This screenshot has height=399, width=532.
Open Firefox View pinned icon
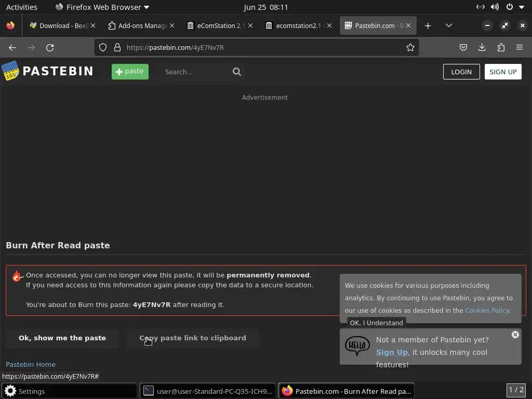[10, 25]
